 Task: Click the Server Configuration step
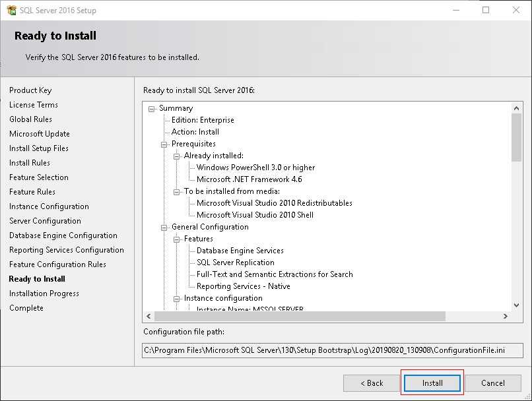click(x=45, y=221)
